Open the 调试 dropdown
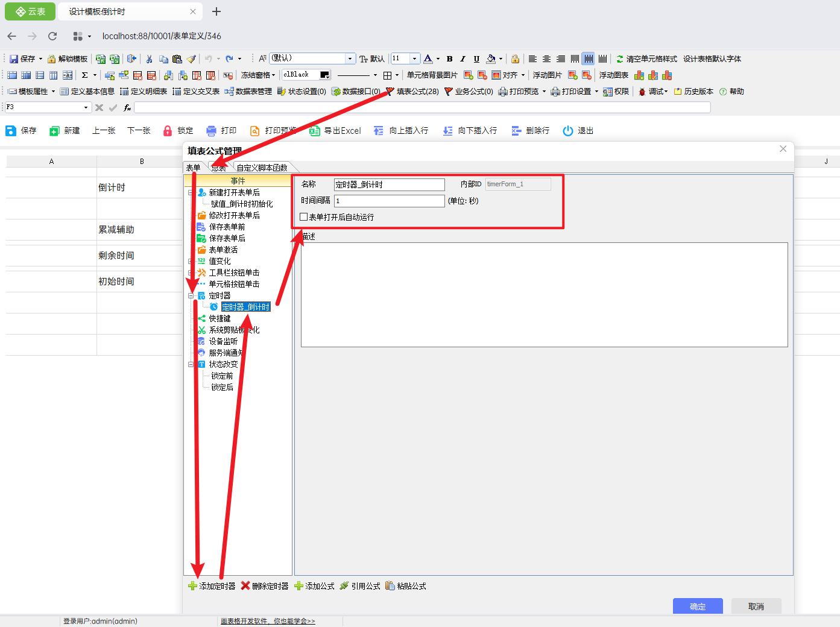The width and height of the screenshot is (840, 627). tap(653, 92)
